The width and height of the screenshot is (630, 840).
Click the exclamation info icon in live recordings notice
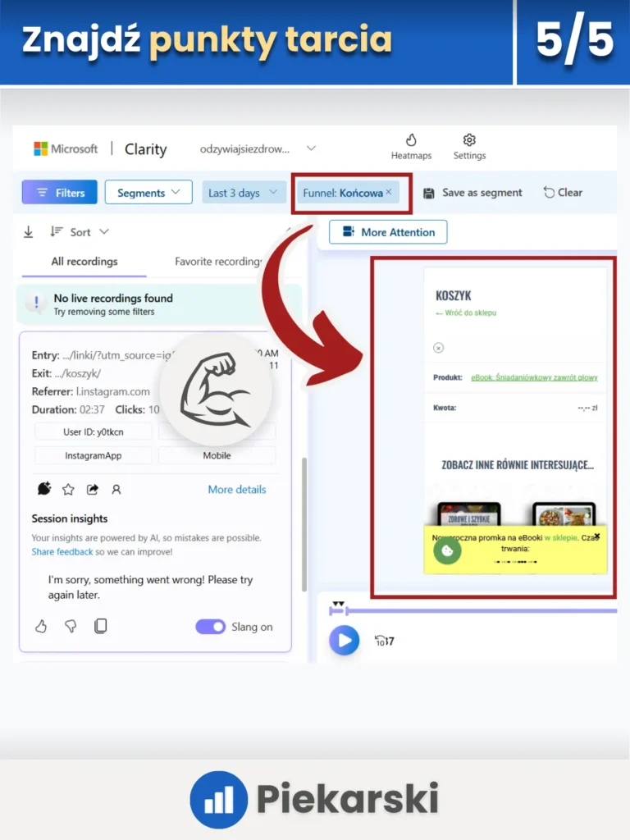36,303
